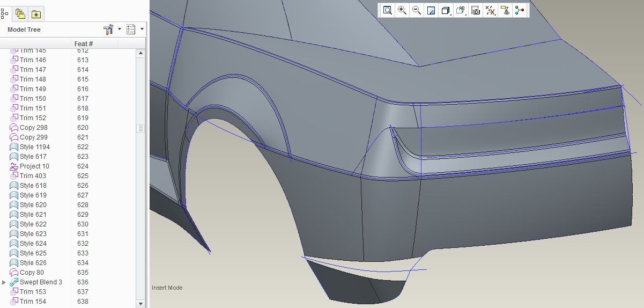
Task: Select Style 620 feature
Action: tap(33, 205)
